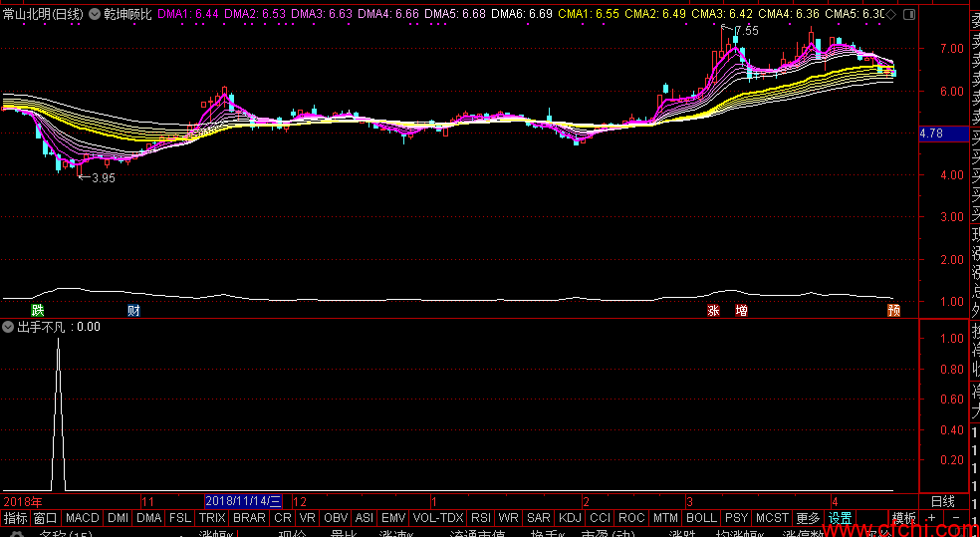Screen dimensions: 980x537
Task: Click the CMA4: 6.36 value label
Action: (789, 14)
